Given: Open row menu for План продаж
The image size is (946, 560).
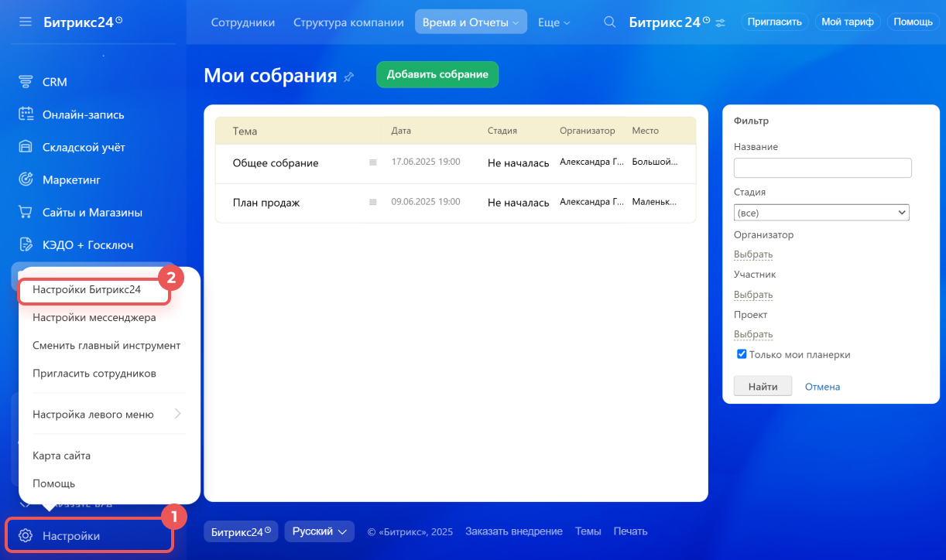Looking at the screenshot, I should (372, 202).
